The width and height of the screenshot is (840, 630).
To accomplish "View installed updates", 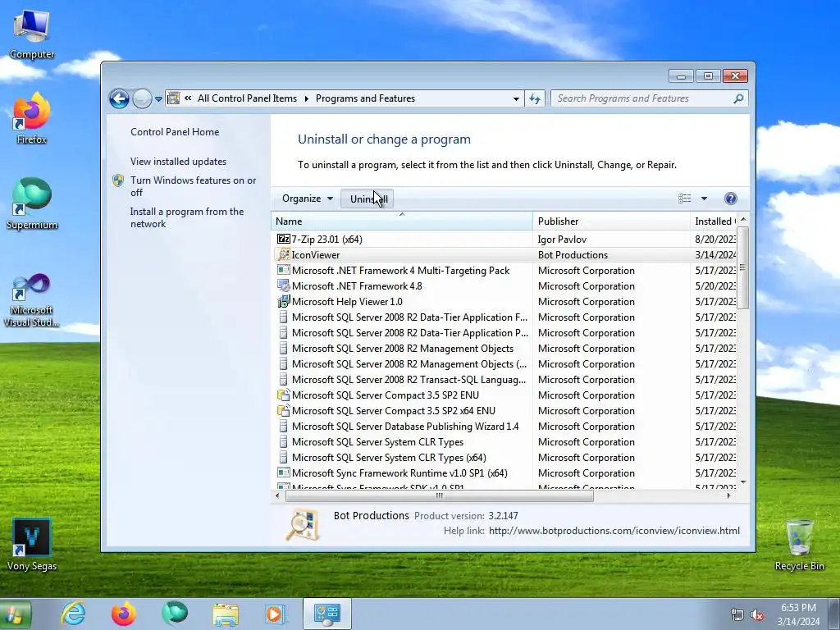I will [178, 162].
